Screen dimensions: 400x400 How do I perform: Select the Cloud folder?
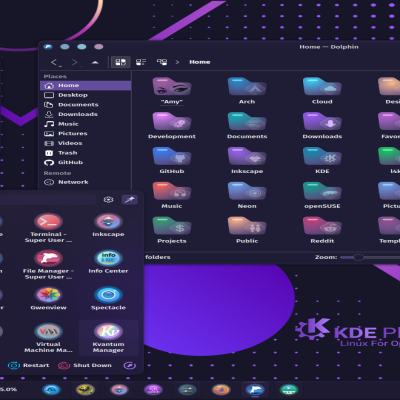click(322, 91)
